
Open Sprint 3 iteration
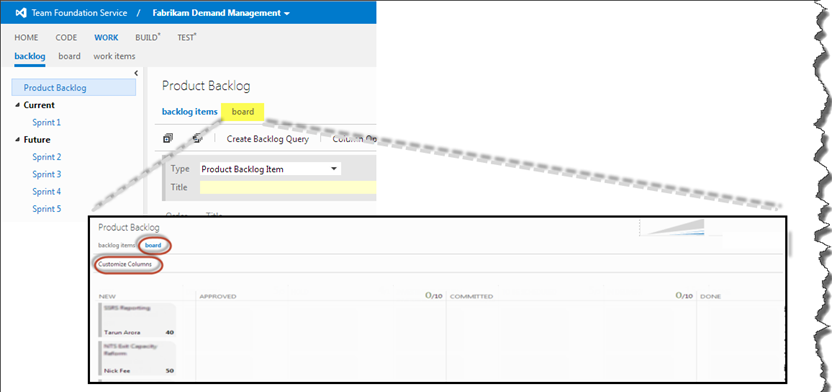point(47,174)
